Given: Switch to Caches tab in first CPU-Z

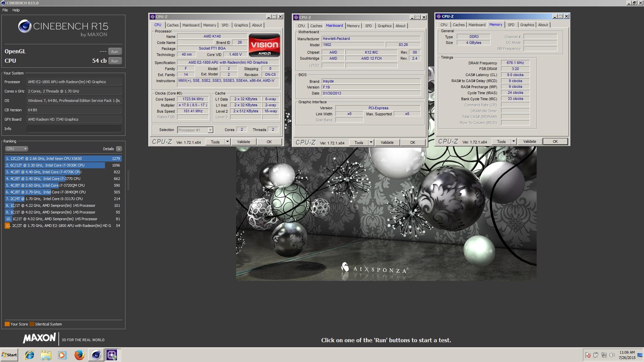Looking at the screenshot, I should coord(173,25).
